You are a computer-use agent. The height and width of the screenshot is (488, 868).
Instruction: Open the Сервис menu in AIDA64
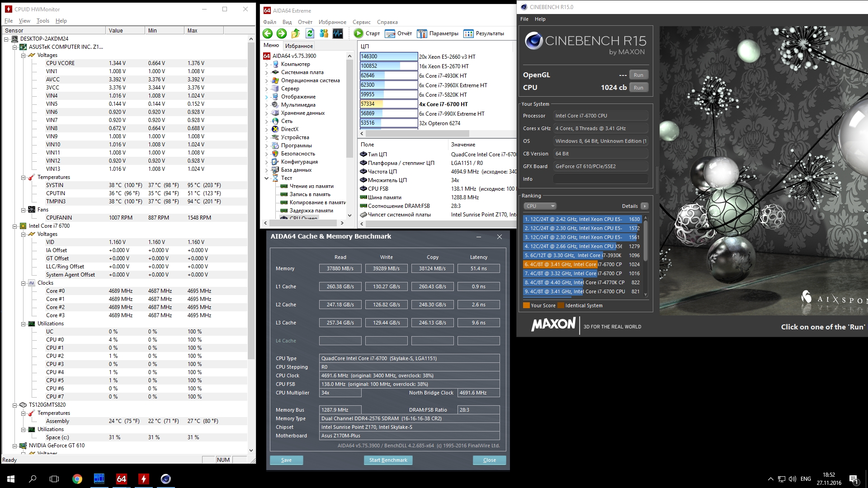(361, 22)
